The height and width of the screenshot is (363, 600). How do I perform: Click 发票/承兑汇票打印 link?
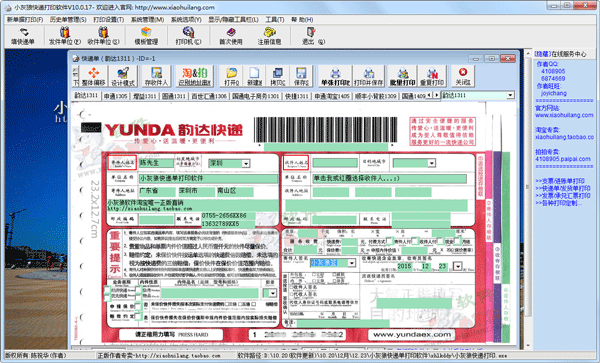pyautogui.click(x=562, y=195)
